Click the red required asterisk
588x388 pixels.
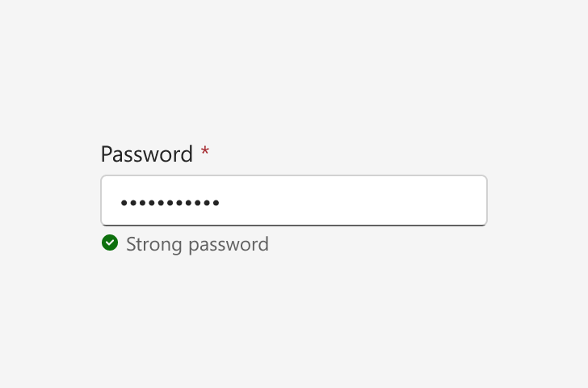coord(205,152)
